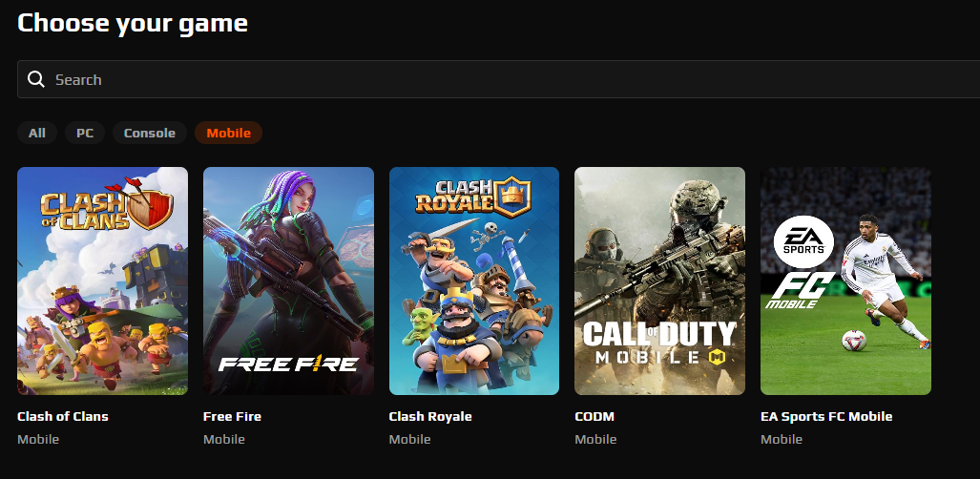Image resolution: width=980 pixels, height=479 pixels.
Task: Open the CODM title link
Action: point(594,416)
